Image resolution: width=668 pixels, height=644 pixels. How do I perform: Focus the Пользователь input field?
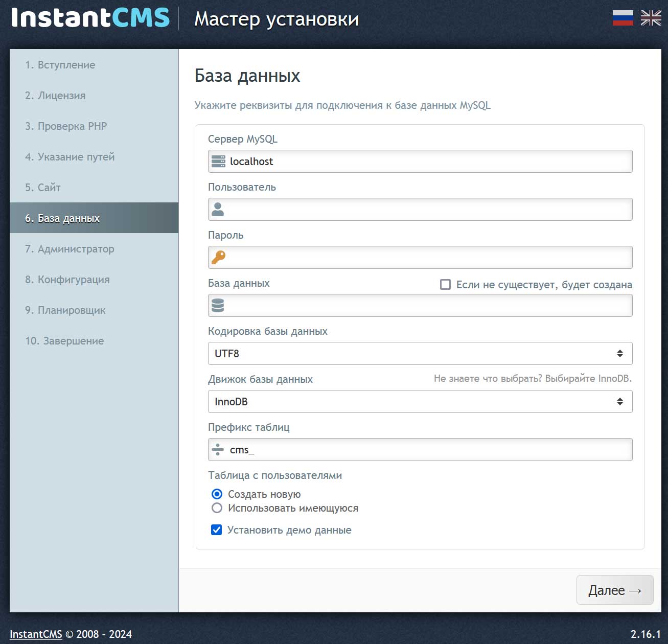click(x=420, y=209)
